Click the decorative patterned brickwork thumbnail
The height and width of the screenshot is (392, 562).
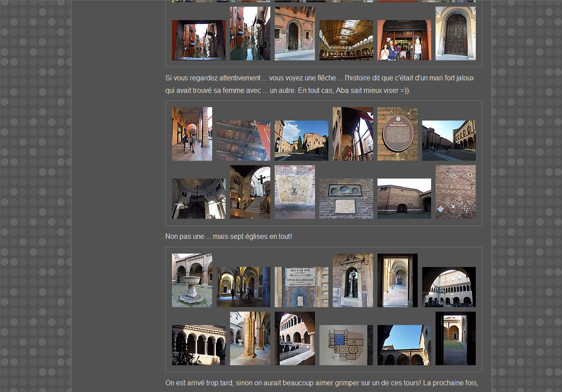455,192
